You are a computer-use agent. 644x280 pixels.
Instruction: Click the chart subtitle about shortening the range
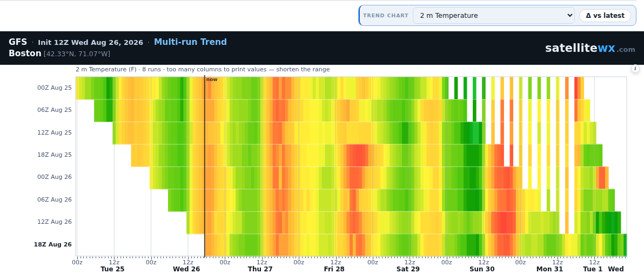tap(203, 70)
